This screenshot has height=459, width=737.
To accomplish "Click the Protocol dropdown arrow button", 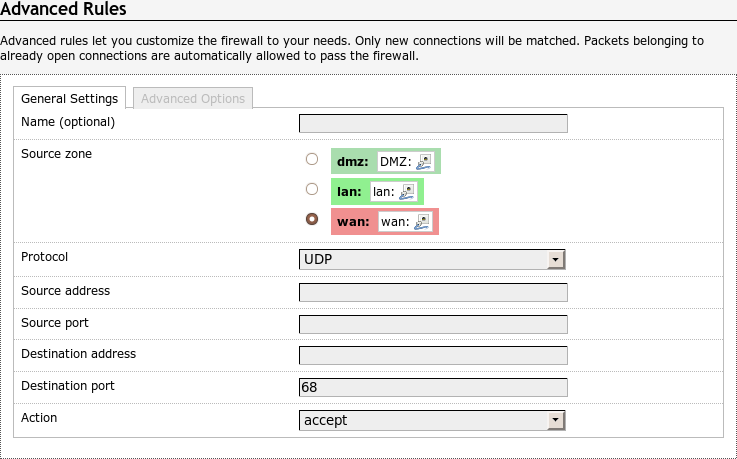I will click(x=556, y=260).
